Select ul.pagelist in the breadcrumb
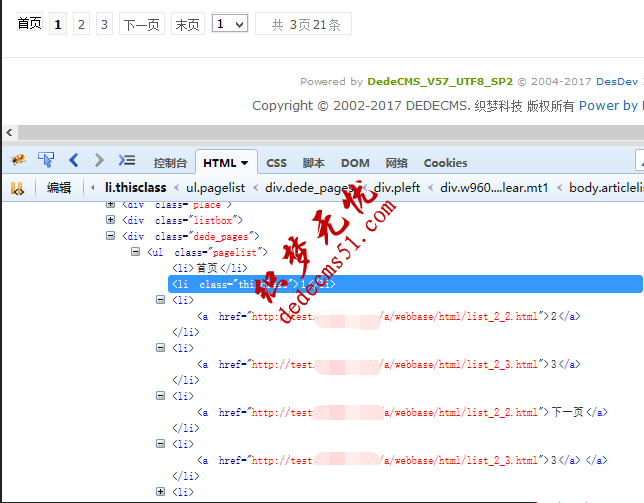Image resolution: width=644 pixels, height=503 pixels. (x=215, y=188)
